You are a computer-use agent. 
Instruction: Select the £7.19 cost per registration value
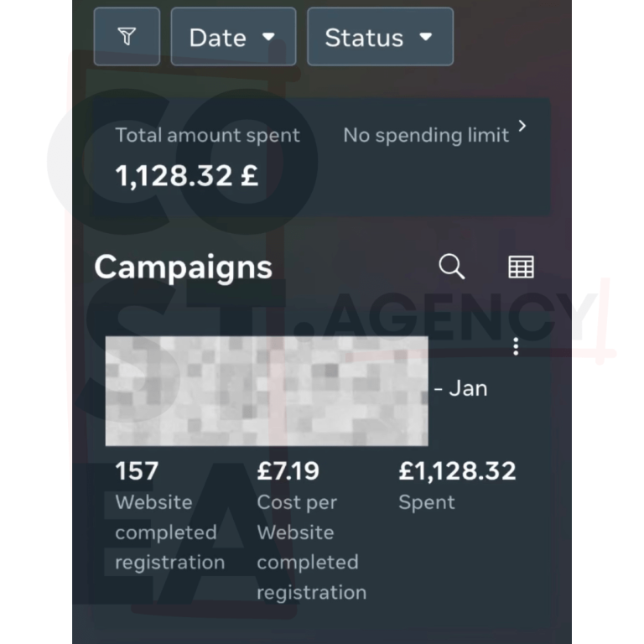288,471
